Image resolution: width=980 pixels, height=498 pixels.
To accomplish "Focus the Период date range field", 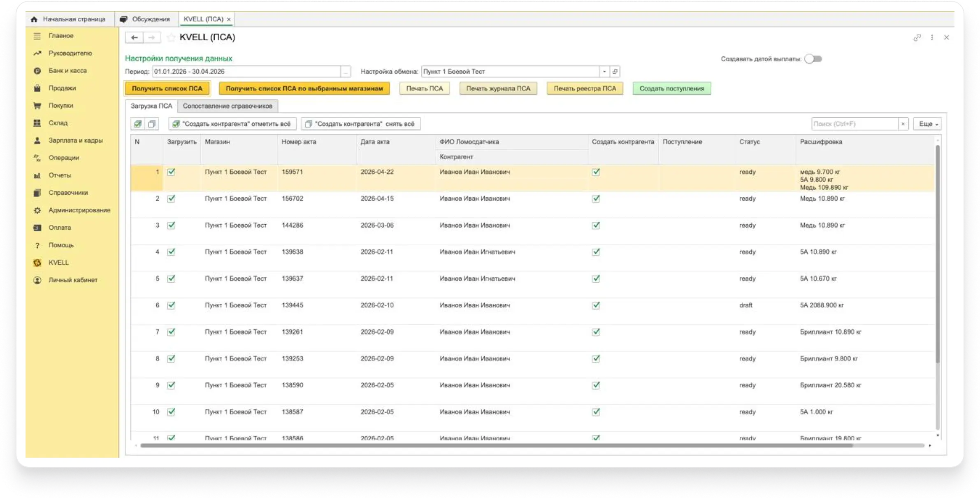I will [246, 72].
